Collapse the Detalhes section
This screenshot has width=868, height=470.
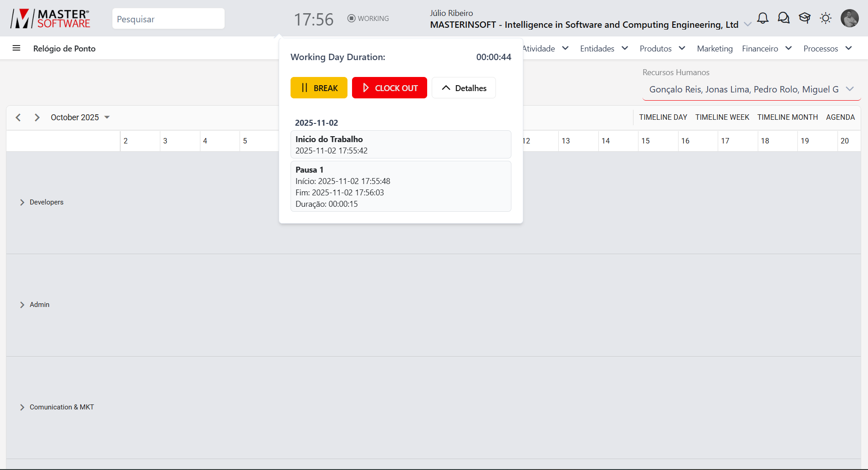464,88
